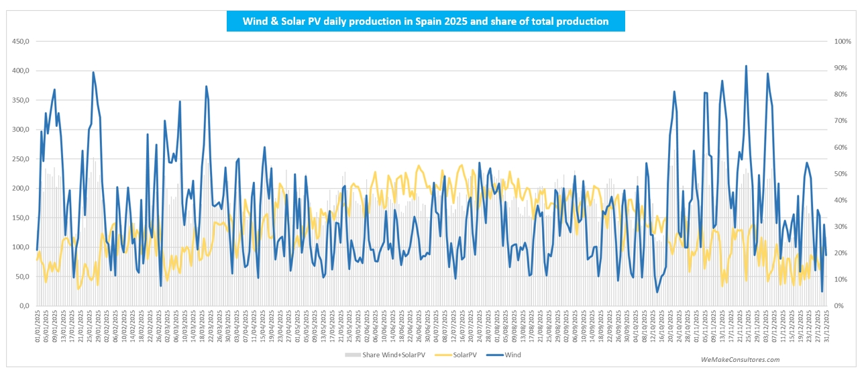The height and width of the screenshot is (378, 868).
Task: Select the 250,0 left axis value
Action: pos(21,159)
